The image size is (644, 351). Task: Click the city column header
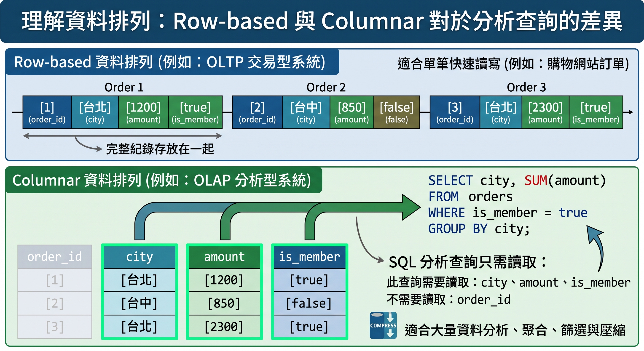pos(140,257)
